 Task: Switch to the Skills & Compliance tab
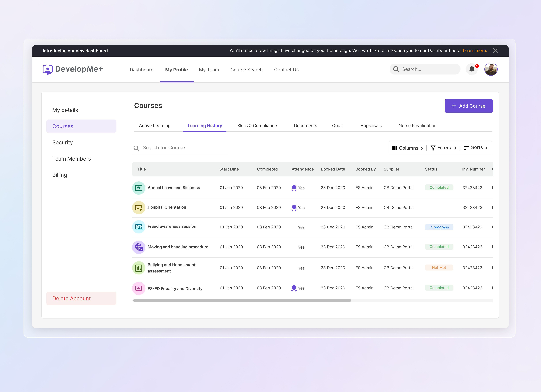(257, 125)
